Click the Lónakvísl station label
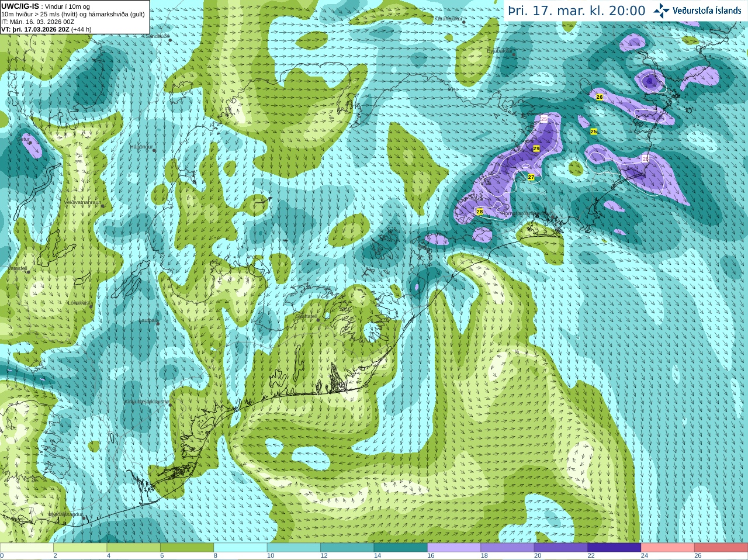Image resolution: width=748 pixels, height=560 pixels. pyautogui.click(x=79, y=303)
